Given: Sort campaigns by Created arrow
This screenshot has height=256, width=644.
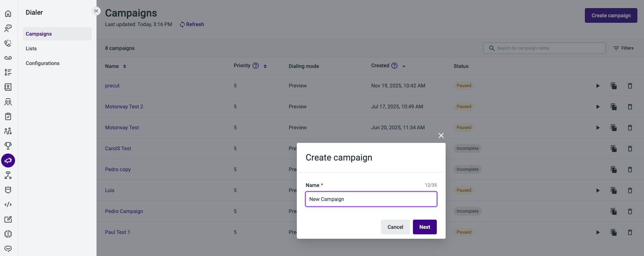Looking at the screenshot, I should 404,66.
